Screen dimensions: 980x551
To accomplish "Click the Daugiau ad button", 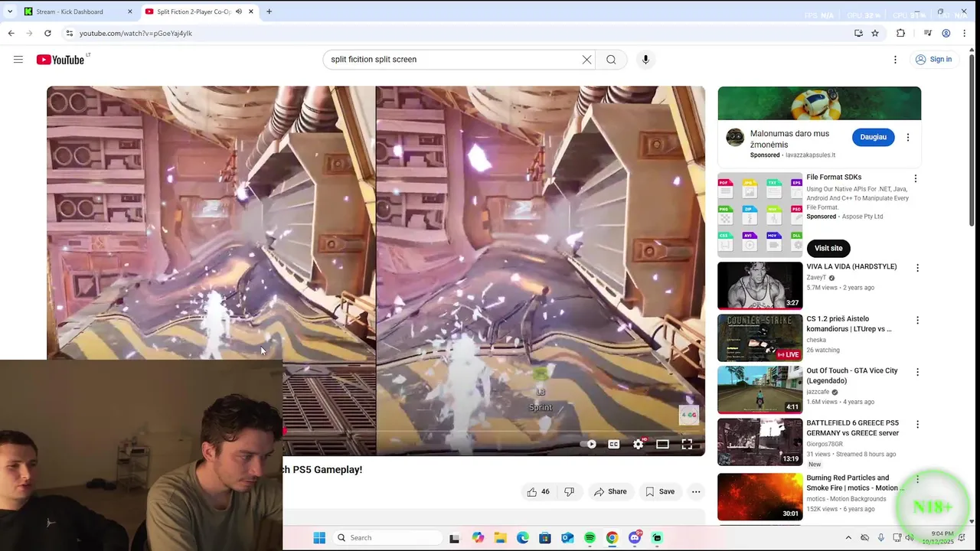I will (873, 137).
